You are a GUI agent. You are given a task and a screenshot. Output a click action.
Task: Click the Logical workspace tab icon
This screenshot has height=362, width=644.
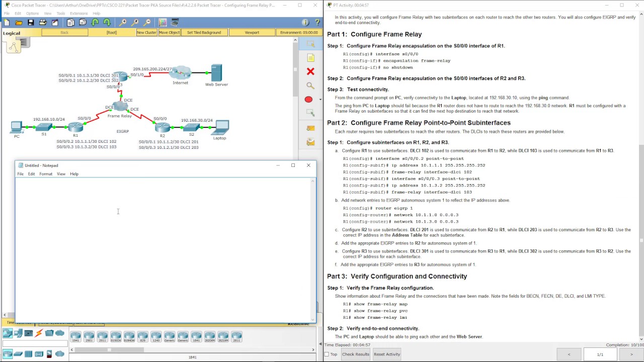tap(13, 46)
